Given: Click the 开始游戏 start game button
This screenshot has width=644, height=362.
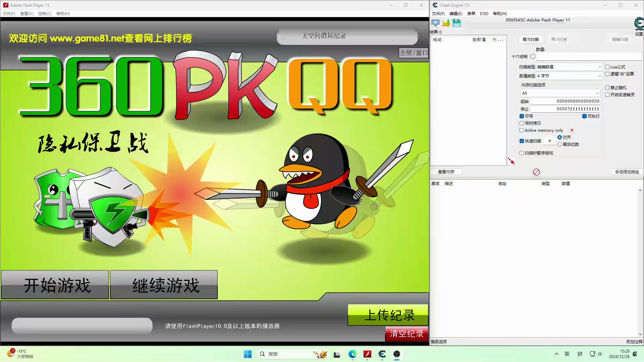Looking at the screenshot, I should tap(55, 285).
